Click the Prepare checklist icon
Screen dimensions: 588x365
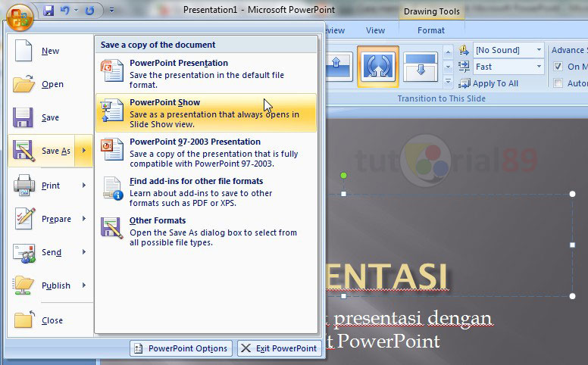(25, 219)
